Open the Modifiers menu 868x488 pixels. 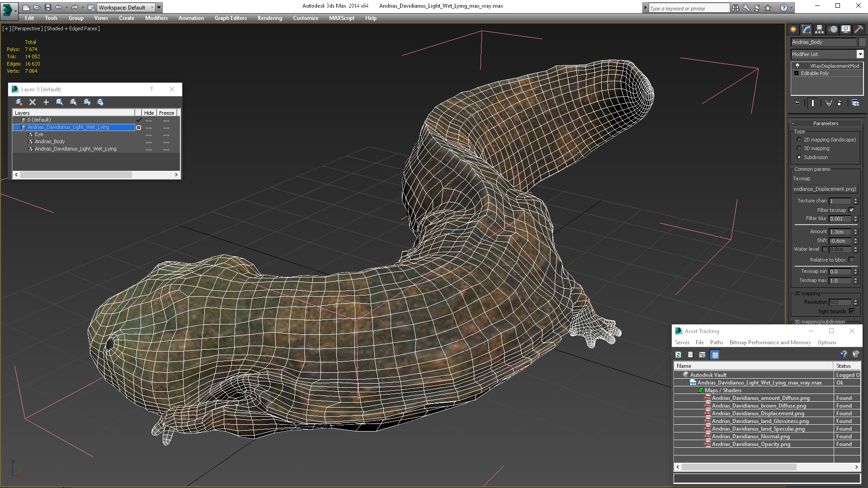pos(156,18)
